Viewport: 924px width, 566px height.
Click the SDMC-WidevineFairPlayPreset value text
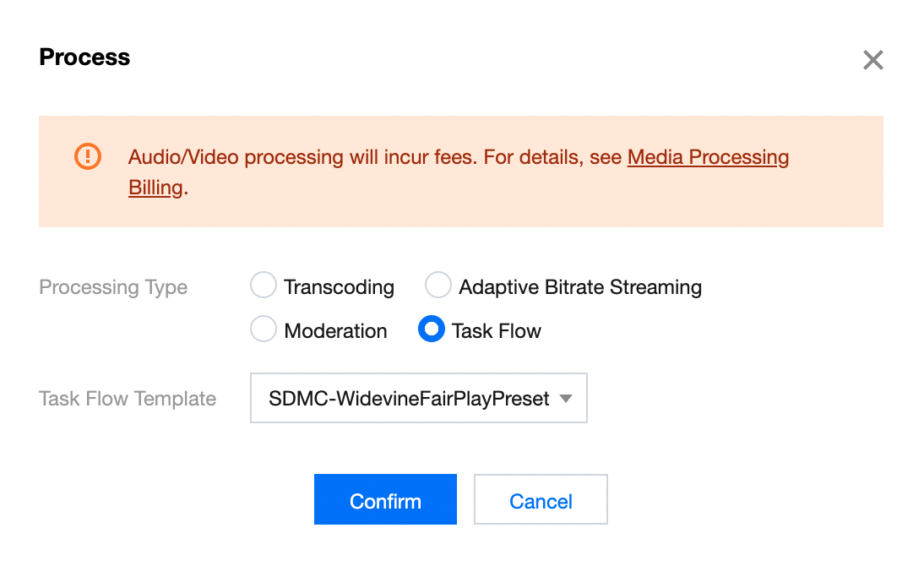click(x=409, y=398)
